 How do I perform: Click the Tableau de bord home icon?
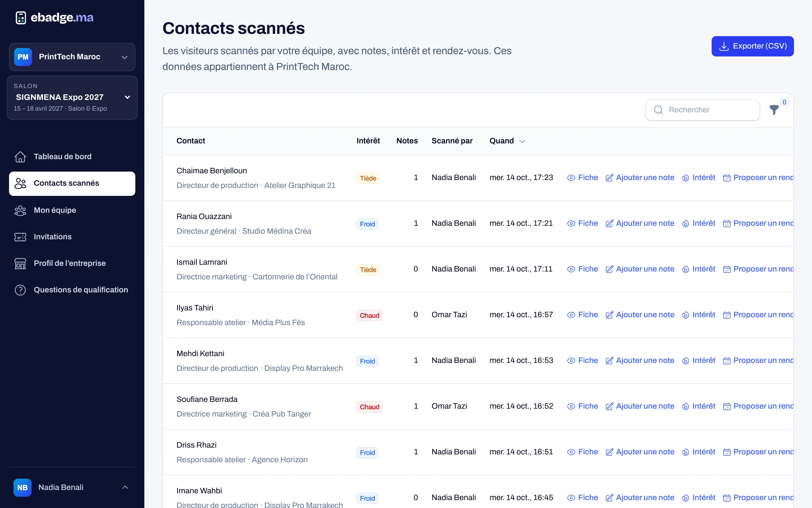click(x=20, y=157)
